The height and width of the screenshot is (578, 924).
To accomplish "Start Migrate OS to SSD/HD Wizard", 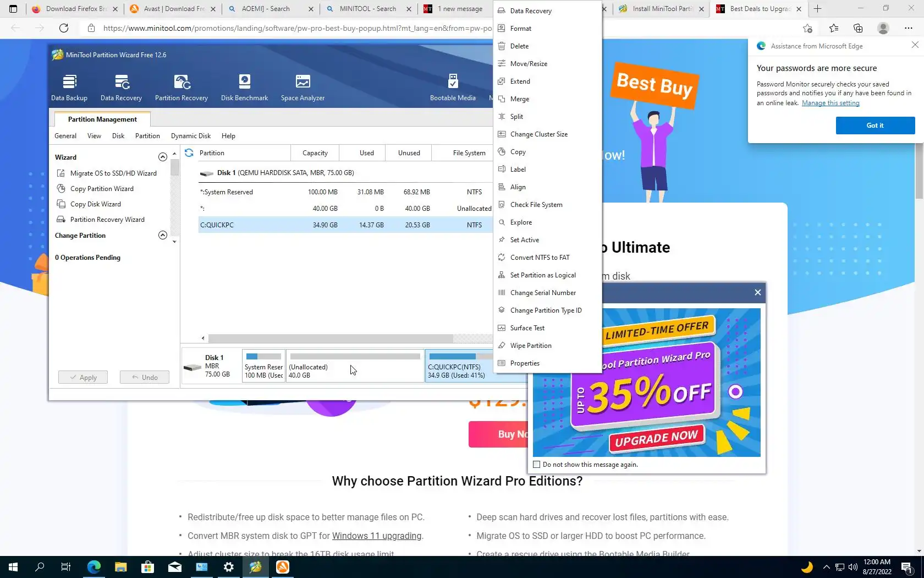I will click(107, 173).
